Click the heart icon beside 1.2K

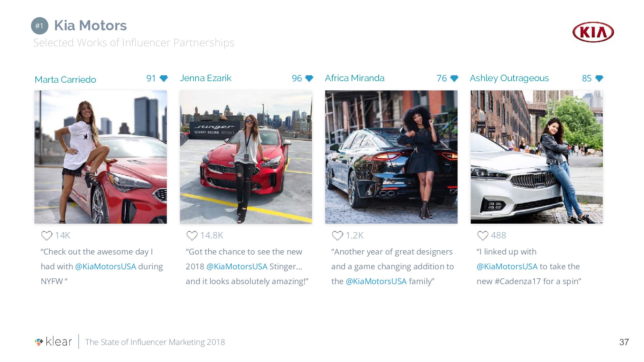(x=337, y=236)
